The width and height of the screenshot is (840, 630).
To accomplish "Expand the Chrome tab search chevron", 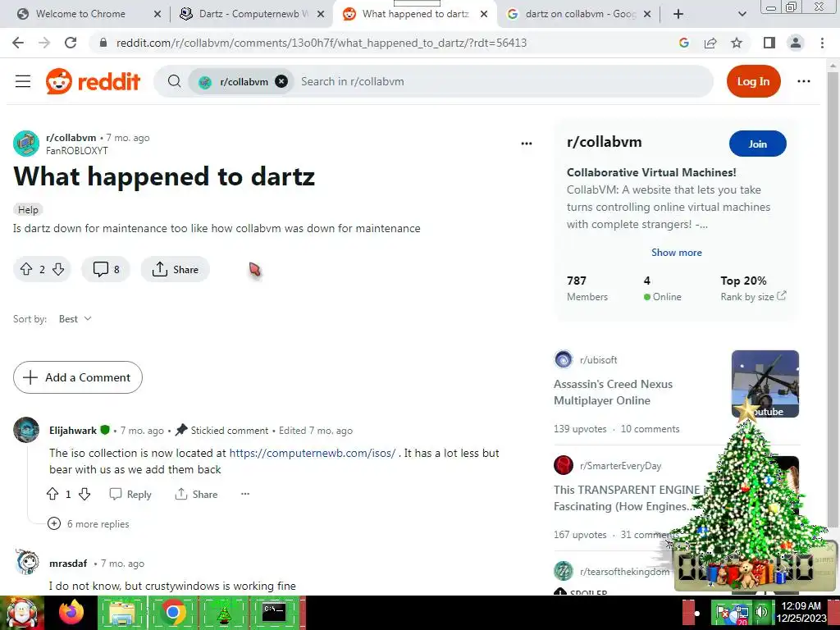I will coord(742,14).
